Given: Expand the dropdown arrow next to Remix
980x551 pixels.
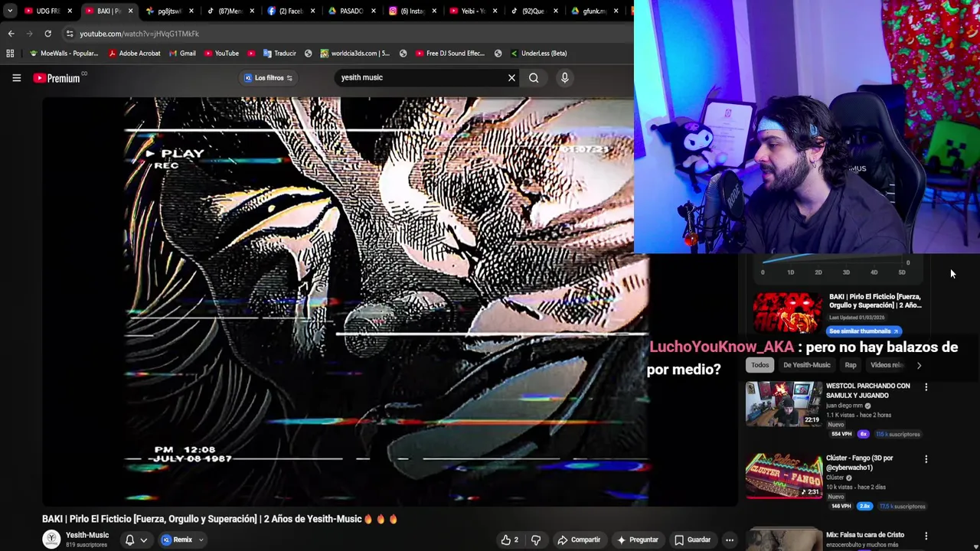Looking at the screenshot, I should pyautogui.click(x=201, y=540).
